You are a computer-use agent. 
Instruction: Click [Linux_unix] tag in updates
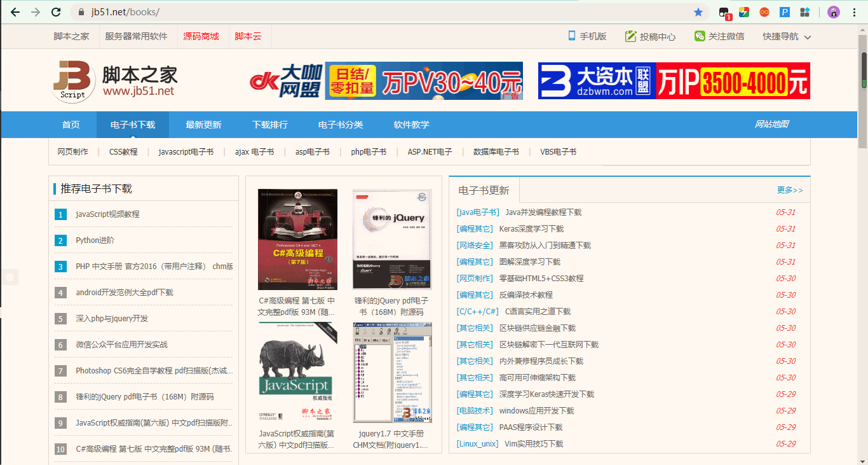click(477, 444)
